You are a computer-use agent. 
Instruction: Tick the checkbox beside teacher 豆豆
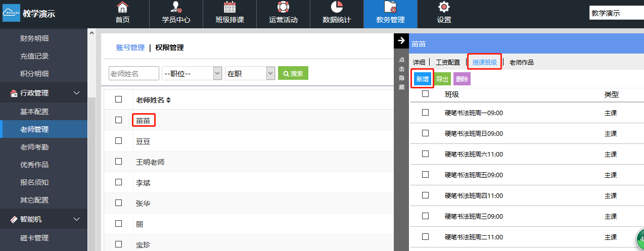[x=119, y=141]
